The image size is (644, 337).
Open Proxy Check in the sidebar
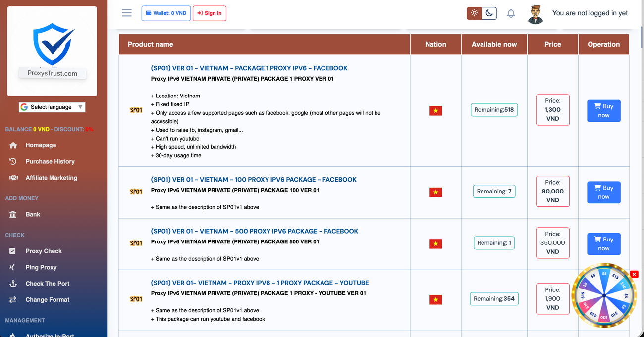(x=44, y=251)
